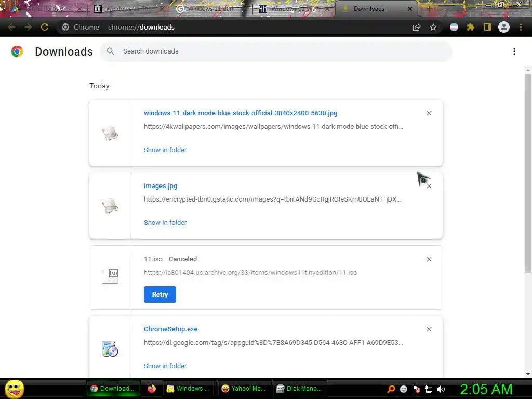Click the scrollbar down arrow

pos(528,374)
